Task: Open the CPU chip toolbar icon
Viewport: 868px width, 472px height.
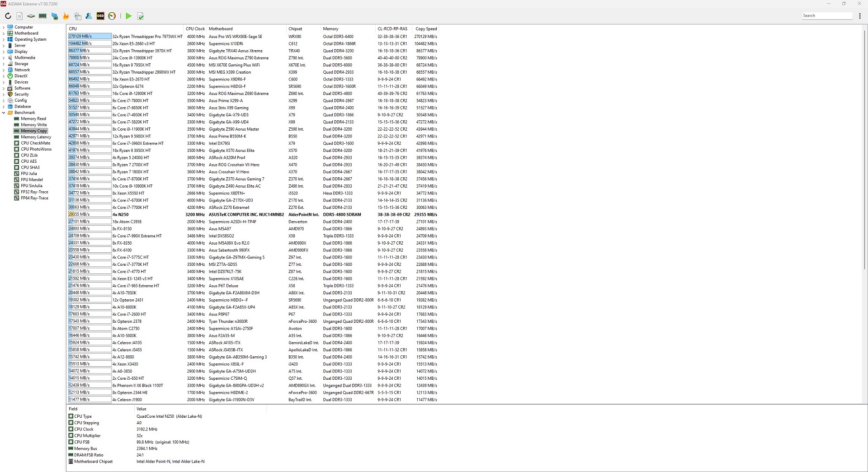Action: pos(31,16)
